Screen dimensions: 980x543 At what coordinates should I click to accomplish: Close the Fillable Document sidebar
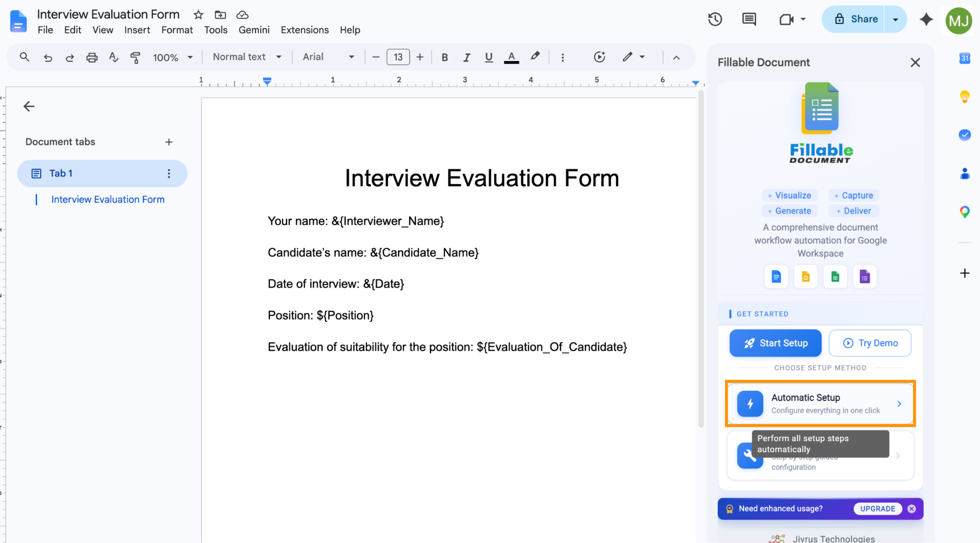[915, 63]
